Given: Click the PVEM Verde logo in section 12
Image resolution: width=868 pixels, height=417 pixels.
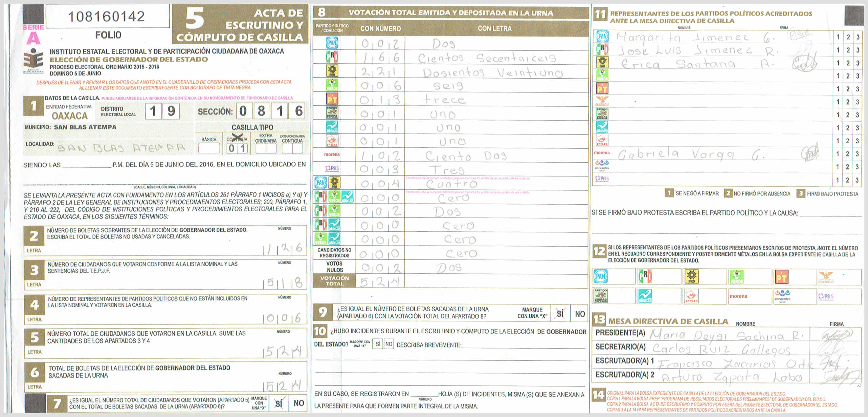Looking at the screenshot, I should (x=736, y=277).
